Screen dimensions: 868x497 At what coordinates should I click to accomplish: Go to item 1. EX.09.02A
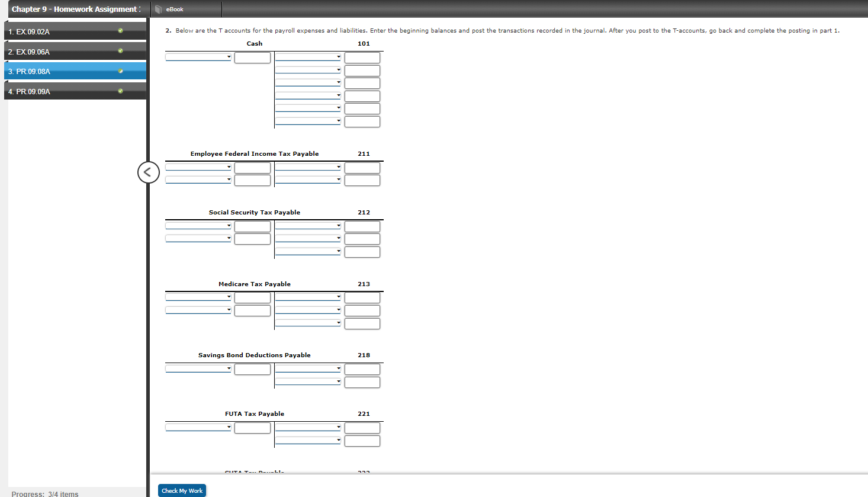point(75,31)
